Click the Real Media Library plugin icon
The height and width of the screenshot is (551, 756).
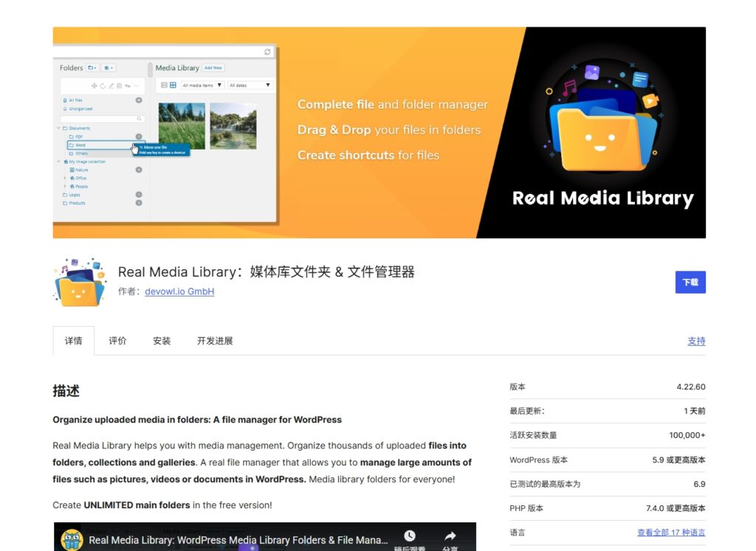pyautogui.click(x=80, y=282)
